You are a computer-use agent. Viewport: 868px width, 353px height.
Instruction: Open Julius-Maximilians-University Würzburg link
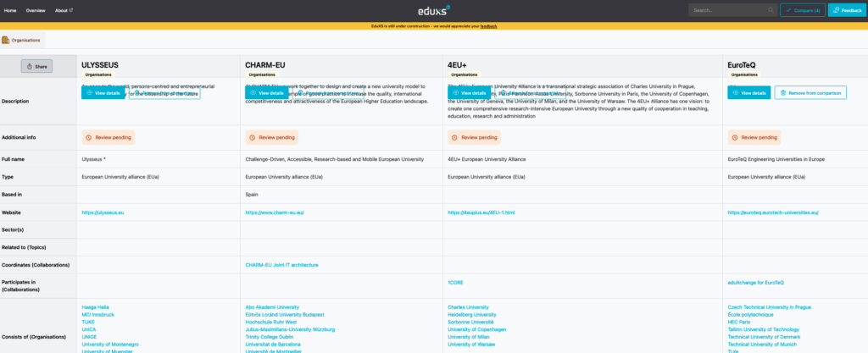coord(290,329)
